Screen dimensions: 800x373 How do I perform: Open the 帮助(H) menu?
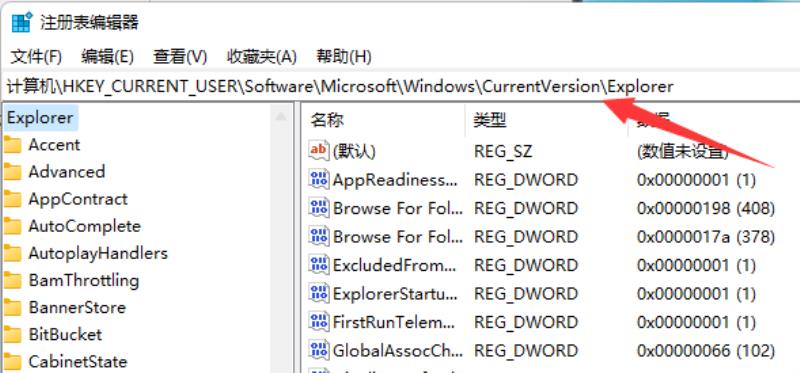tap(344, 57)
